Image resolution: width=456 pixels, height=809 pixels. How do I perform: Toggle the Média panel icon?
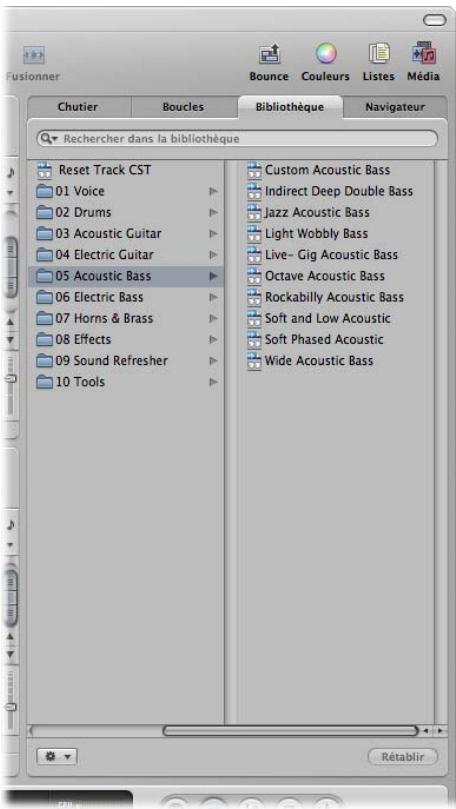[424, 53]
